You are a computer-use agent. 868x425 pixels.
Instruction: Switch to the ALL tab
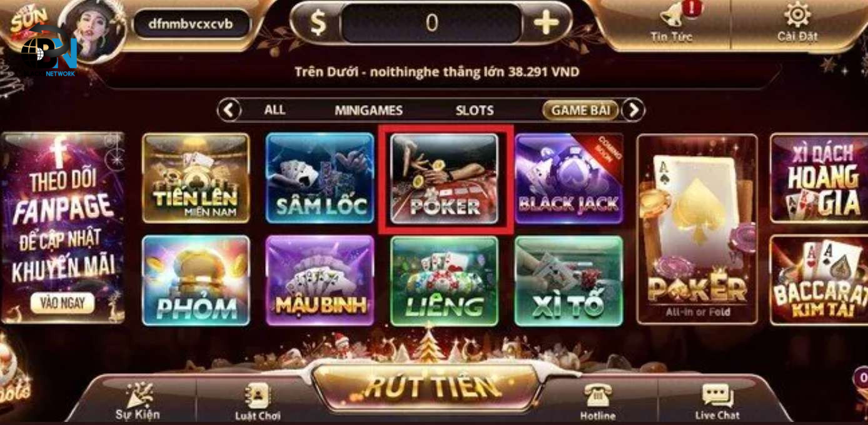(275, 110)
